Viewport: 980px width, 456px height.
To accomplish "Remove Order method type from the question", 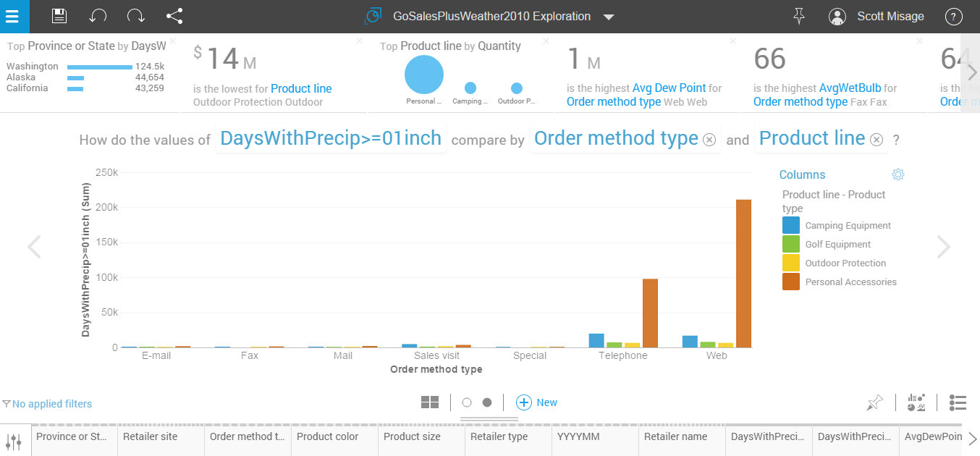I will 709,140.
